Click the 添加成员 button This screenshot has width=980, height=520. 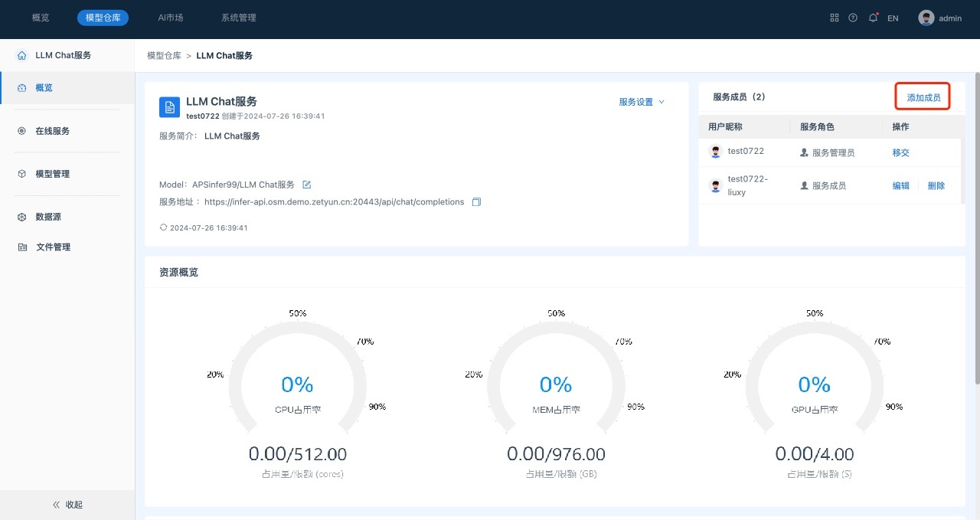tap(923, 97)
